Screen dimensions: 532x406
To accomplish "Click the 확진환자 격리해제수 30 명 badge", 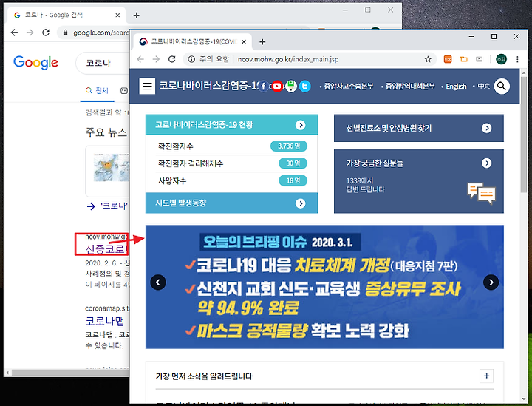I will (293, 163).
